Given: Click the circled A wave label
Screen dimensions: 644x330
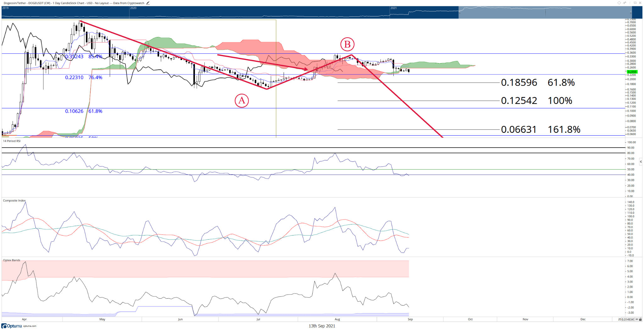Looking at the screenshot, I should pos(242,100).
